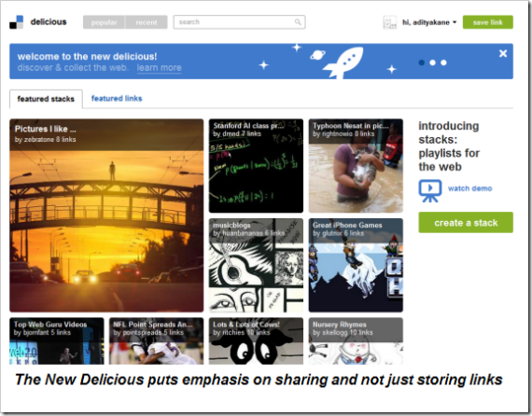The width and height of the screenshot is (532, 416).
Task: Switch to featured links tab
Action: (x=117, y=98)
